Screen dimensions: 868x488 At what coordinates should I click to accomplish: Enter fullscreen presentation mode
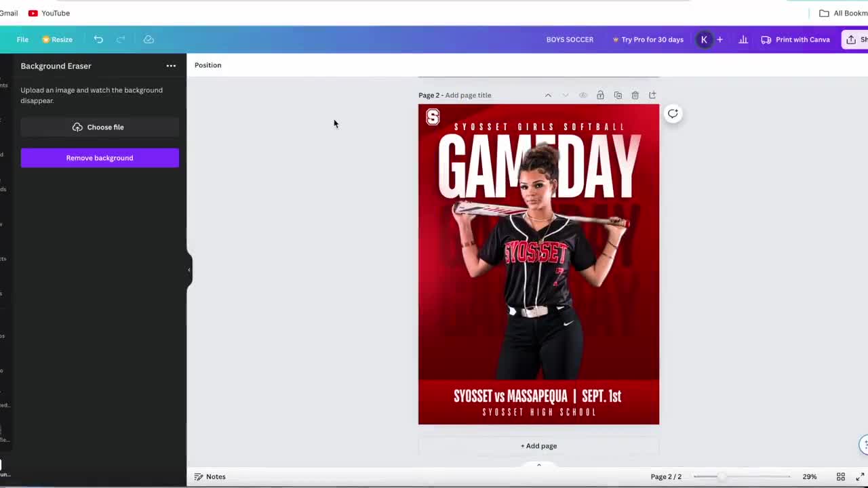coord(860,476)
